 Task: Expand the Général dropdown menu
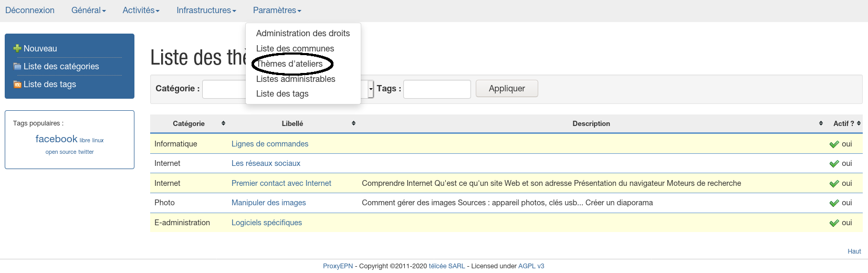pyautogui.click(x=88, y=10)
